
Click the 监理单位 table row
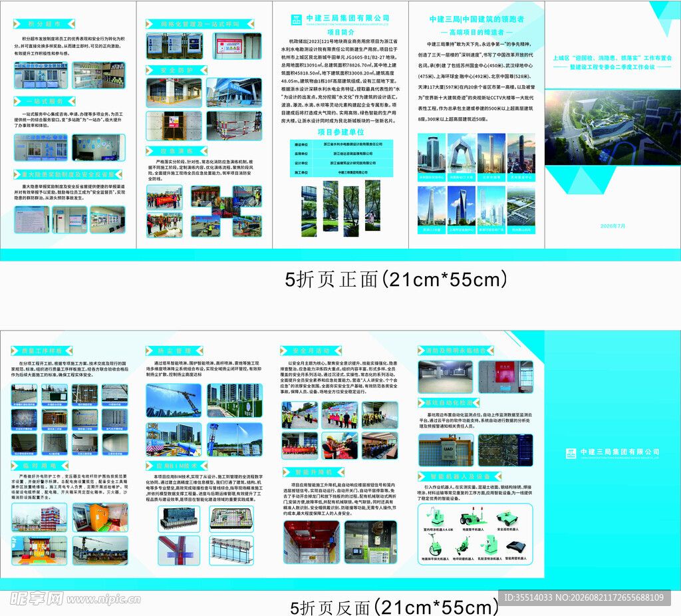[x=341, y=154]
